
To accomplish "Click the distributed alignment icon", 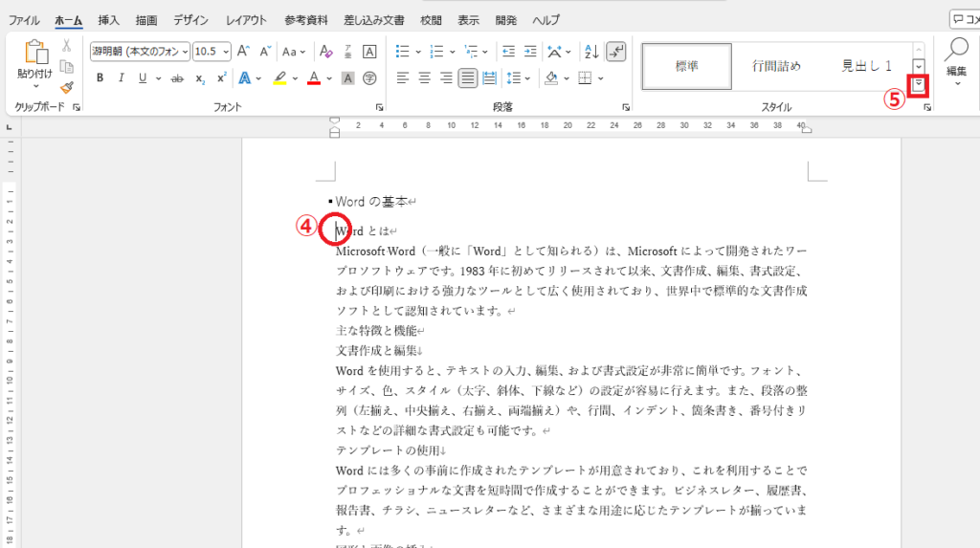I will [x=489, y=78].
